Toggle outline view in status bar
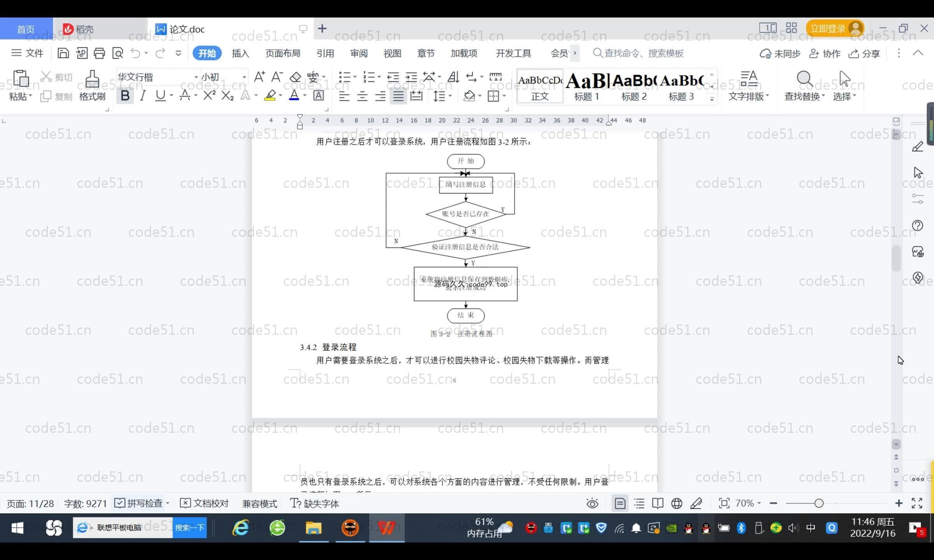The height and width of the screenshot is (560, 934). (x=639, y=504)
